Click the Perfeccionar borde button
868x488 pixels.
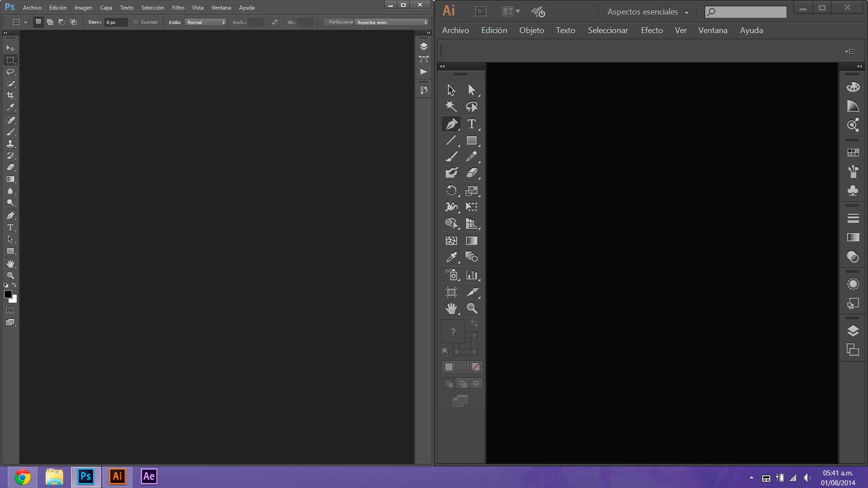[x=339, y=22]
